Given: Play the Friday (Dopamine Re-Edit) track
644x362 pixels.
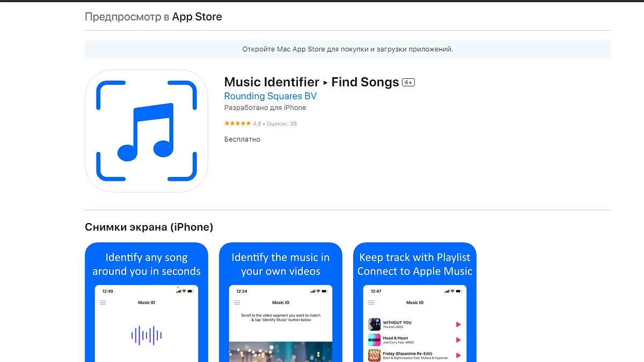Looking at the screenshot, I should click(458, 355).
